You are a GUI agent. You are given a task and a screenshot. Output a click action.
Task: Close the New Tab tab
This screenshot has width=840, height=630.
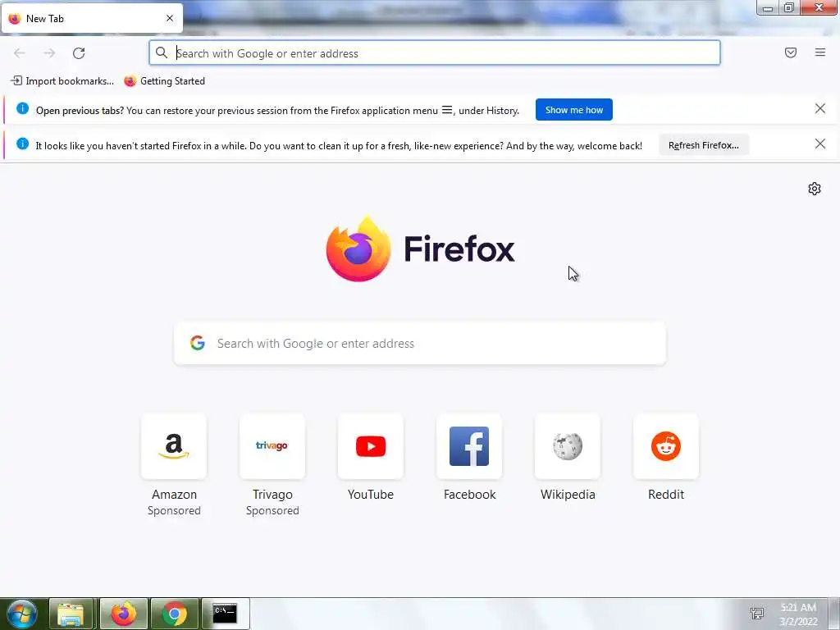[x=170, y=18]
